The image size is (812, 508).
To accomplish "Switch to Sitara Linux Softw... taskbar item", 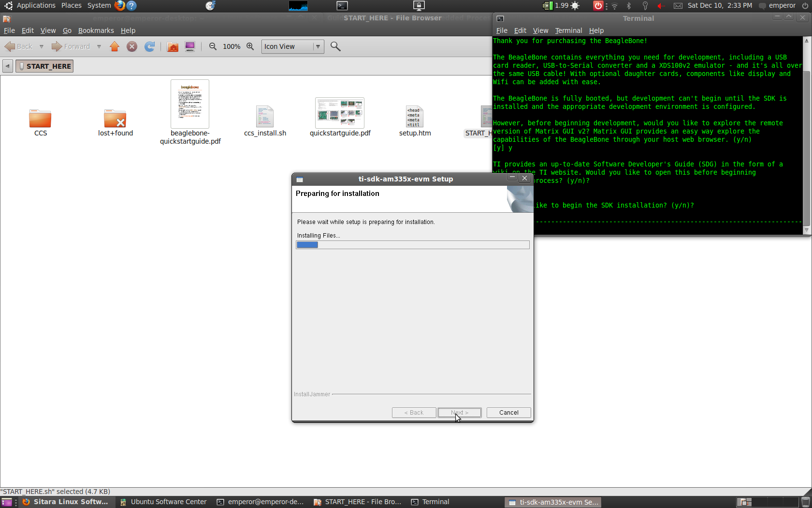I will (65, 502).
